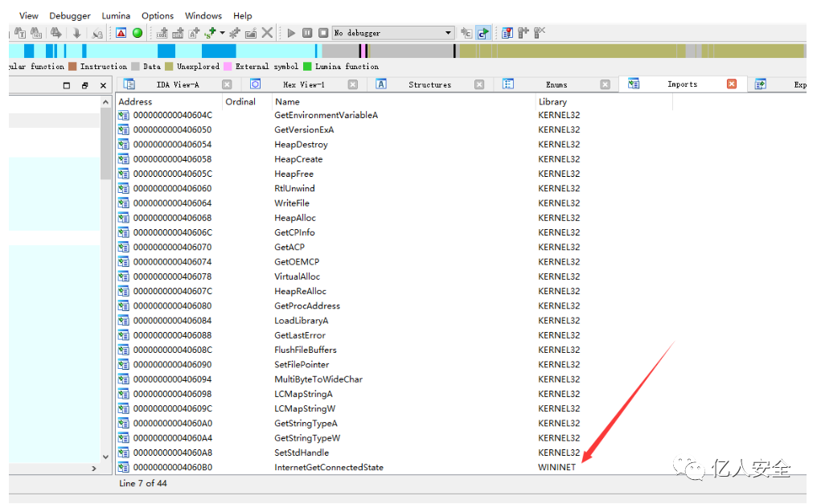Open the Lumina menu
Screen dimensions: 817x504
click(116, 15)
